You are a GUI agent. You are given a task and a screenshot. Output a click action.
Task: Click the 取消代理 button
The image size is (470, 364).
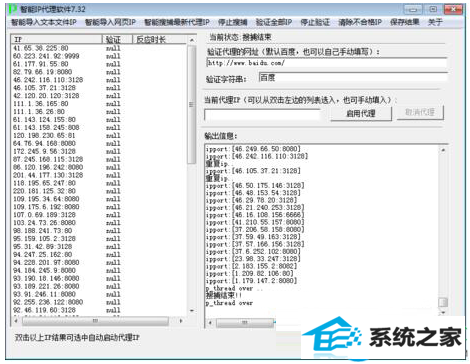(x=420, y=112)
